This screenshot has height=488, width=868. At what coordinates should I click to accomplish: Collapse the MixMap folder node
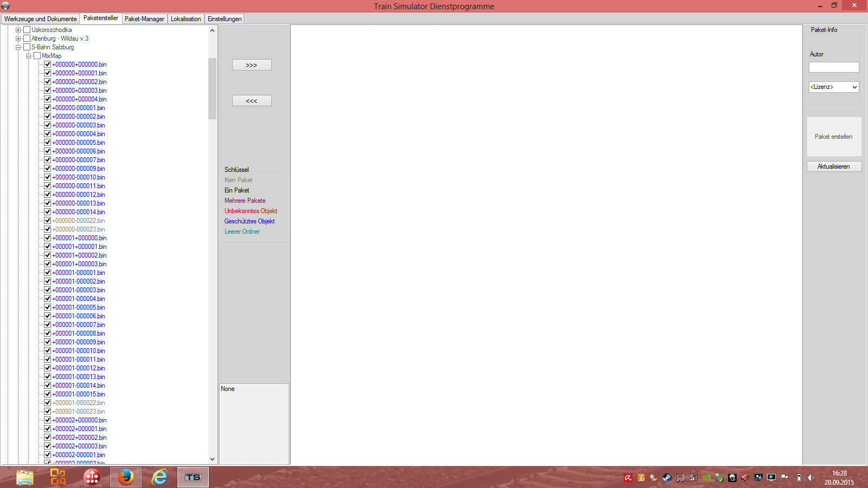[x=28, y=56]
